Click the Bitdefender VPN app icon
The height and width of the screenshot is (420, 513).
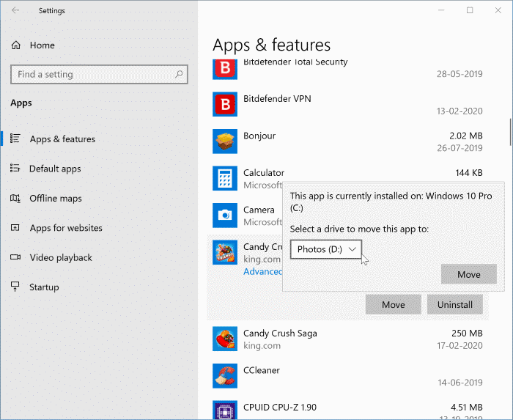point(225,104)
